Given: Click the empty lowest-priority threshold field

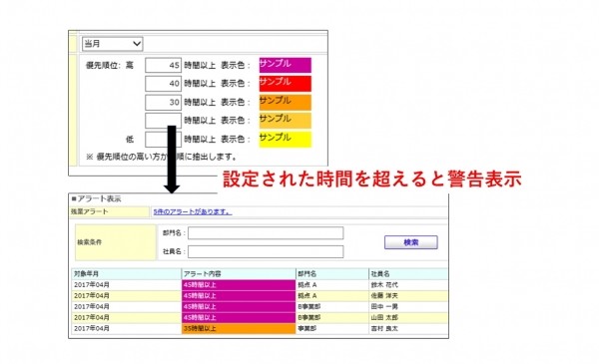Looking at the screenshot, I should click(x=163, y=140).
